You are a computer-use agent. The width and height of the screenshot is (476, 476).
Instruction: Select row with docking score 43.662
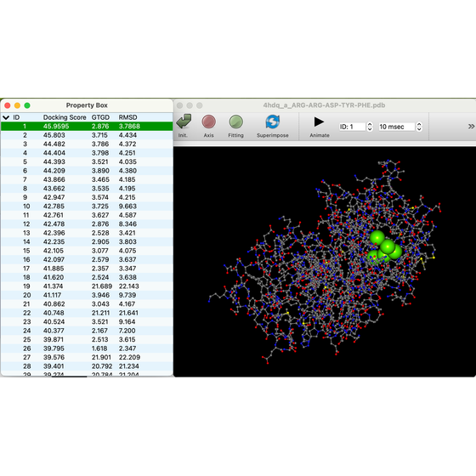[87, 189]
